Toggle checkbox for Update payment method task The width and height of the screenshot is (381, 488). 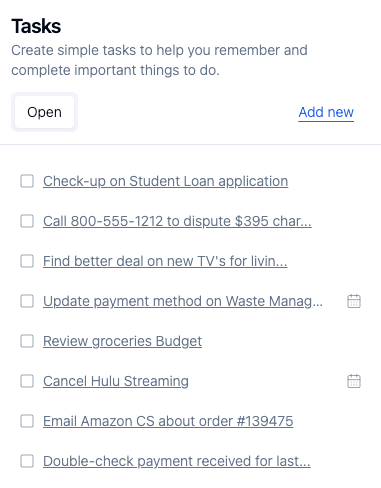pos(27,301)
